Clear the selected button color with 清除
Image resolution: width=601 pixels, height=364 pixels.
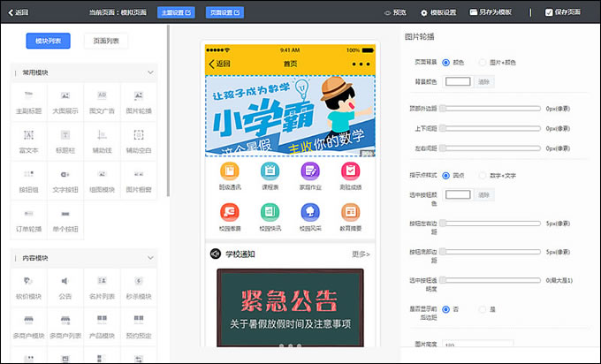click(484, 195)
